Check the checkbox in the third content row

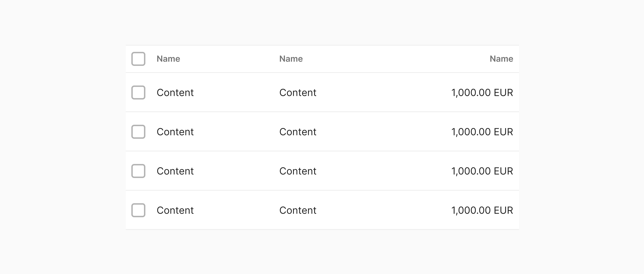(138, 171)
